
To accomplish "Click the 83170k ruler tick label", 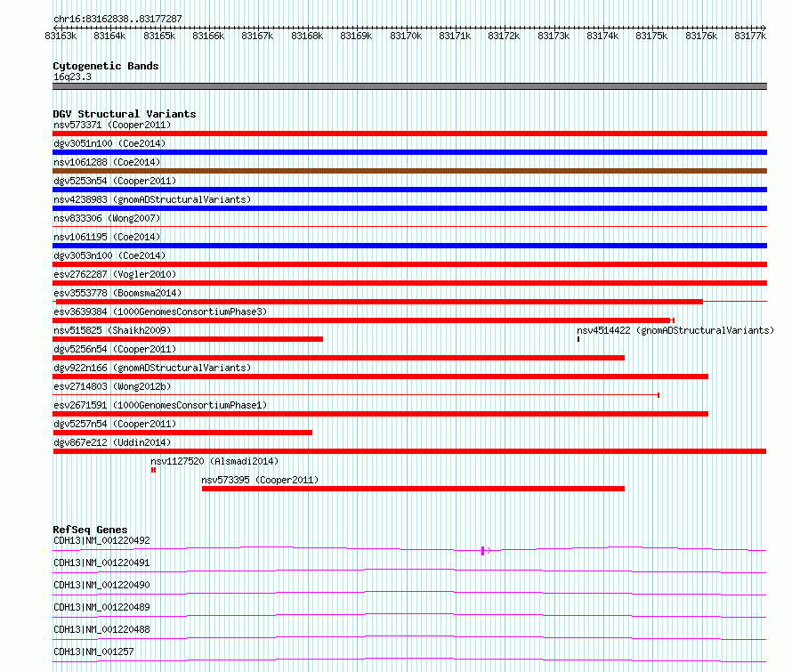I will (x=406, y=36).
